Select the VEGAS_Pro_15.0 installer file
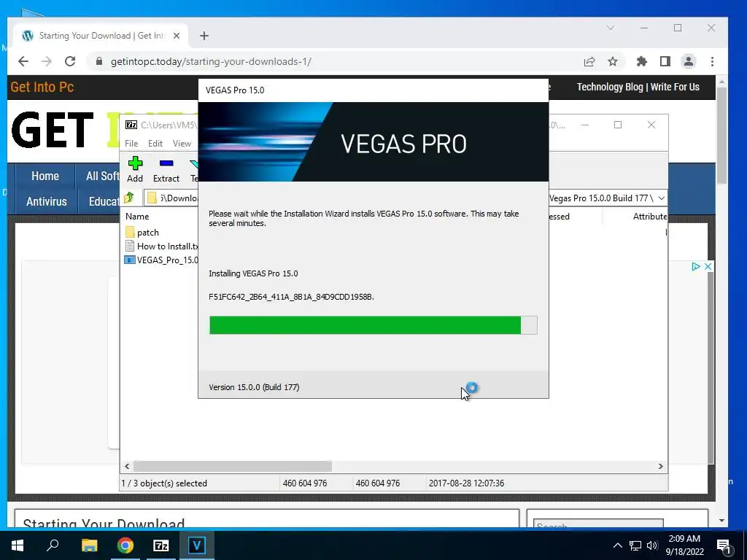This screenshot has width=747, height=560. pyautogui.click(x=162, y=260)
